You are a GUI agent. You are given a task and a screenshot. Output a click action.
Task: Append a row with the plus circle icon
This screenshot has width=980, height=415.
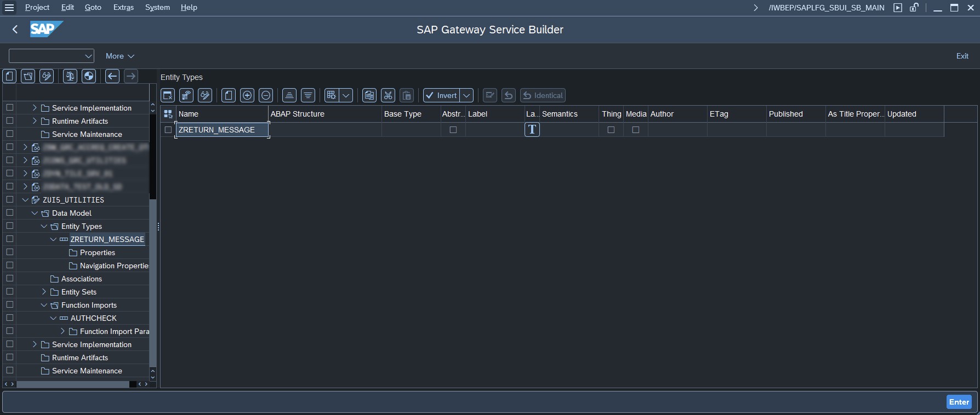(x=247, y=95)
